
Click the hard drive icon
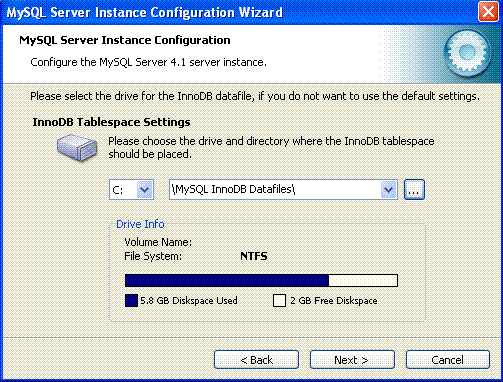pos(77,147)
